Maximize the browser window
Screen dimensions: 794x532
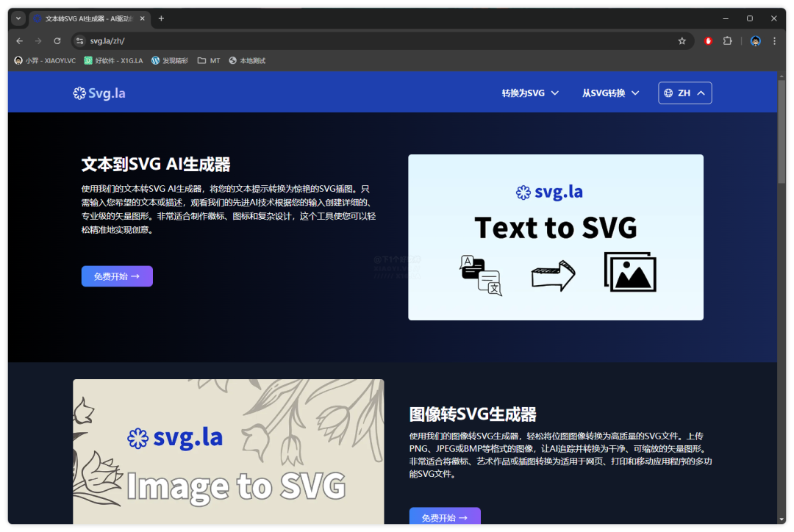tap(749, 18)
